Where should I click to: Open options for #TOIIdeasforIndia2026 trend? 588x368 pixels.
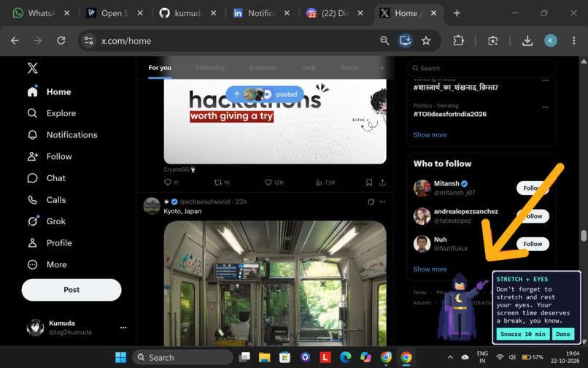[545, 107]
